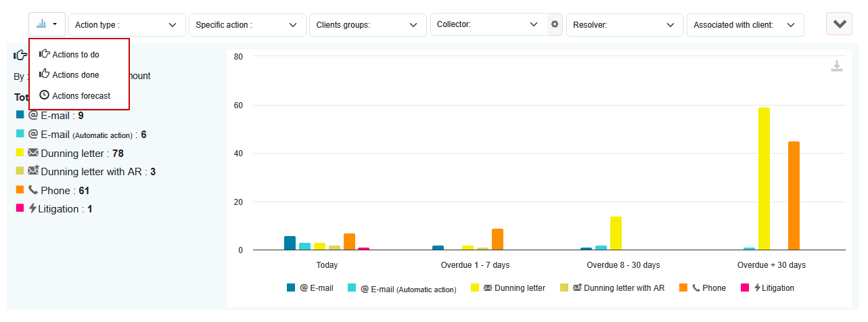This screenshot has width=868, height=322.
Task: Click the Litigation lightning icon in totals list
Action: point(32,208)
